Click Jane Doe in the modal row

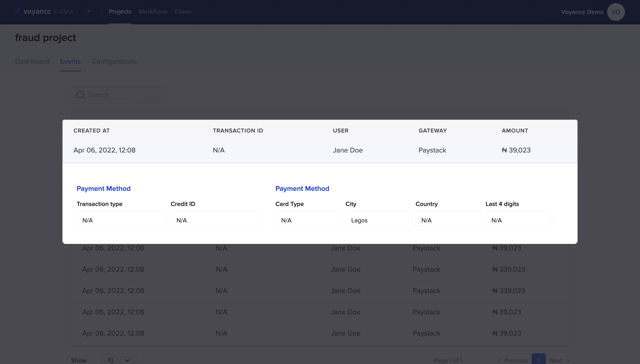(348, 150)
